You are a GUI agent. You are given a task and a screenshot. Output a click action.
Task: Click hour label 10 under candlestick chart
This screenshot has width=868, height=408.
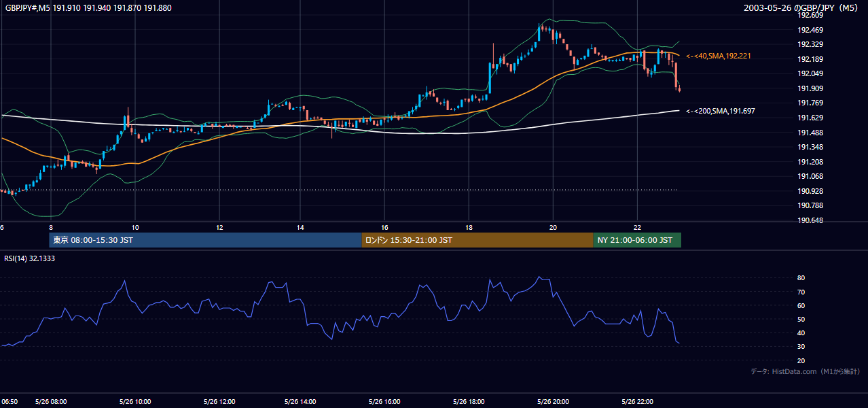pyautogui.click(x=135, y=227)
